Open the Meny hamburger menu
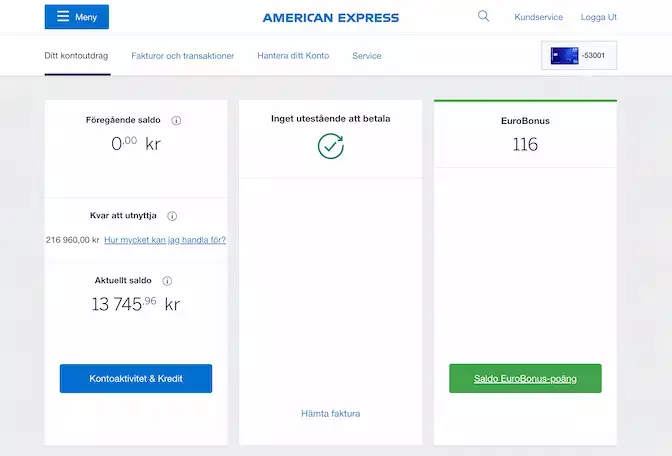Image resolution: width=672 pixels, height=456 pixels. (x=77, y=17)
